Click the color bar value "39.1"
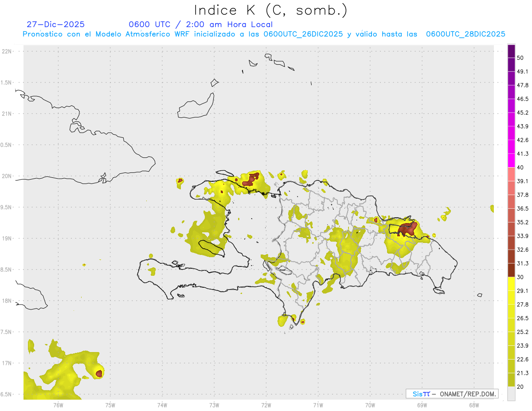Screen dimensions: 532x411 [x=523, y=181]
